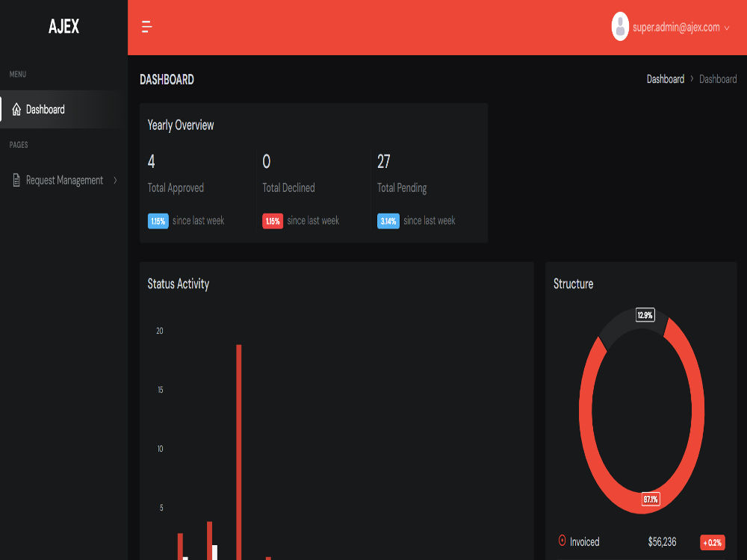Click the Total Pending value 27
This screenshot has width=747, height=560.
coord(383,161)
